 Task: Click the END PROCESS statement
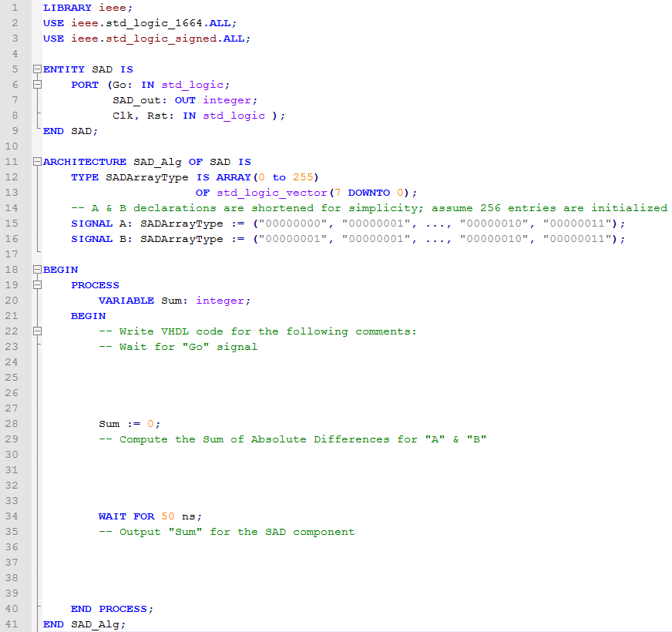pos(113,609)
